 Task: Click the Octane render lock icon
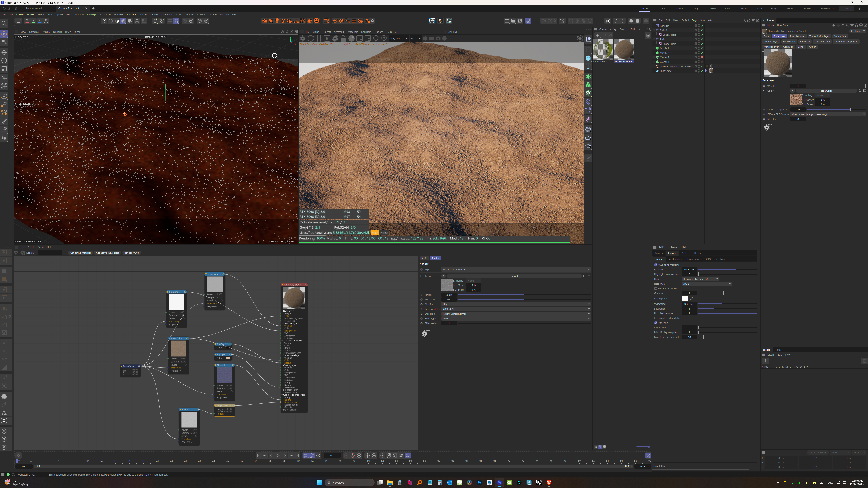click(x=343, y=38)
